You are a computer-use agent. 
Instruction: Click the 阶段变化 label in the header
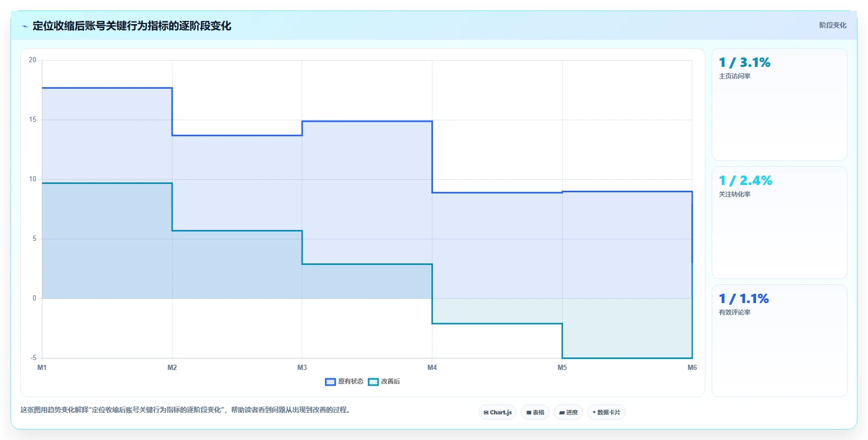pyautogui.click(x=832, y=25)
